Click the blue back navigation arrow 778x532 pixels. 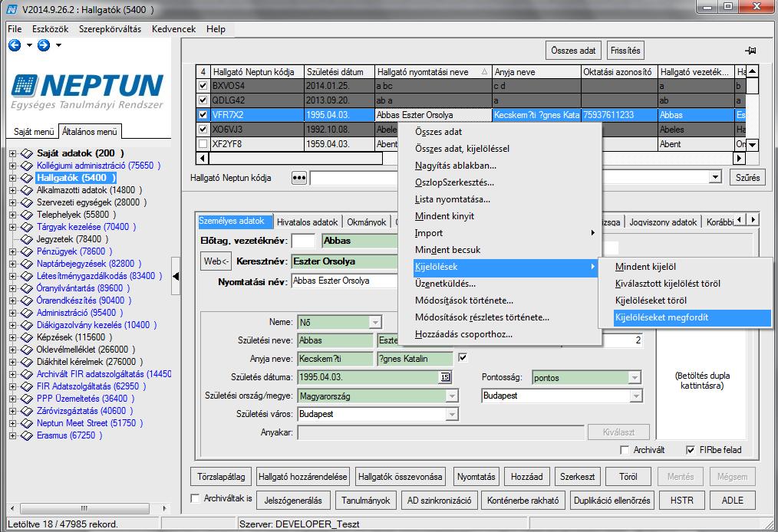[15, 45]
